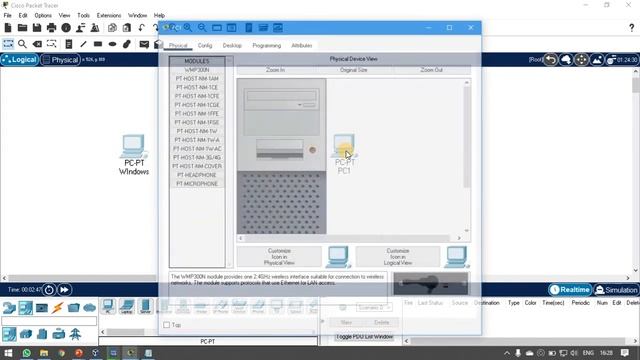This screenshot has width=640, height=360.
Task: Choose the Inspect magnifier tool
Action: tap(22, 44)
